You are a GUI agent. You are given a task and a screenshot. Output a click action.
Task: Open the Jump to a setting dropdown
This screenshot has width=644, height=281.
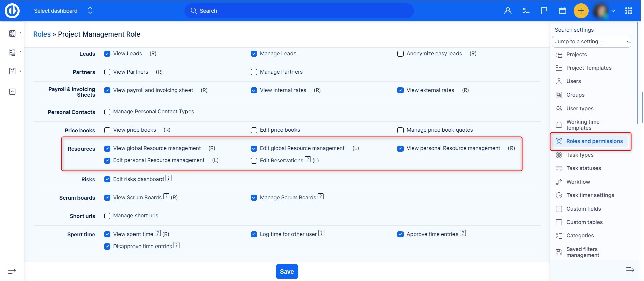pos(591,42)
